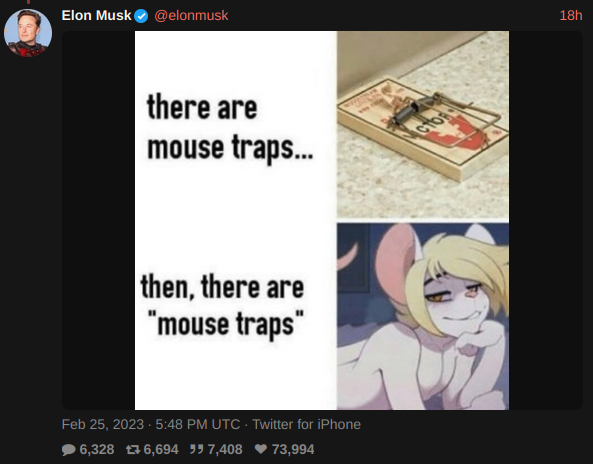Image resolution: width=593 pixels, height=464 pixels.
Task: Open the mouse trap photo in the meme
Action: (x=423, y=125)
